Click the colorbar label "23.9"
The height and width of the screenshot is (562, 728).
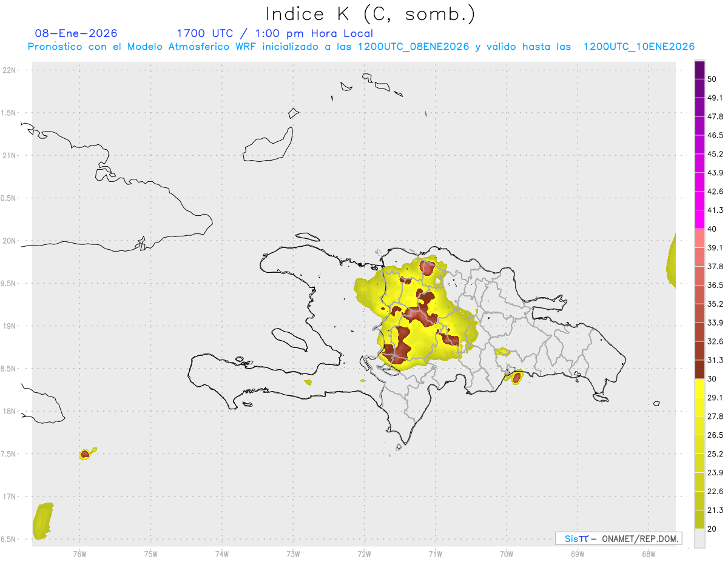click(x=715, y=472)
